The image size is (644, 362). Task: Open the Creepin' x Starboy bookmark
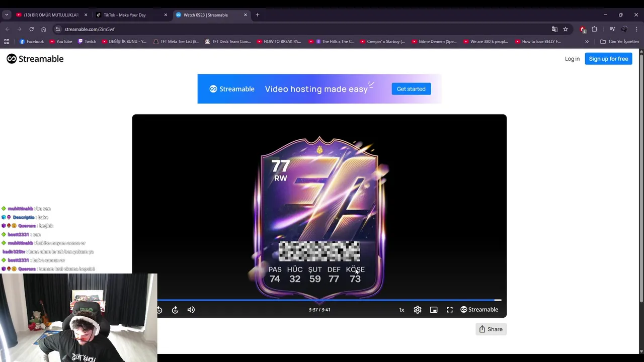click(382, 42)
